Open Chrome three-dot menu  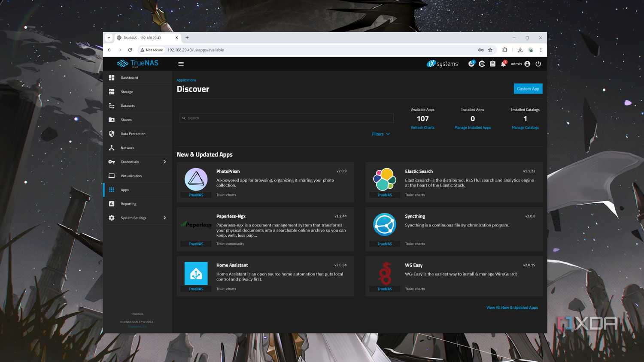[541, 50]
